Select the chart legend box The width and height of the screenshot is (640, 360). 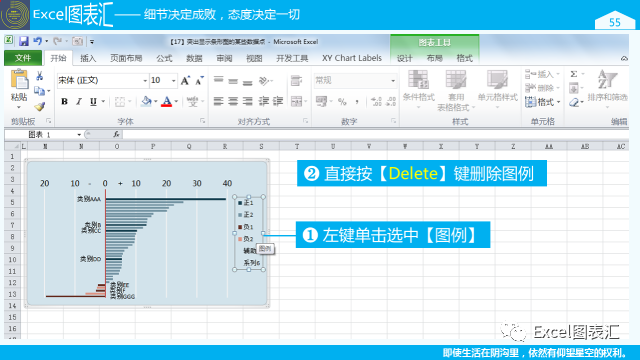[249, 233]
